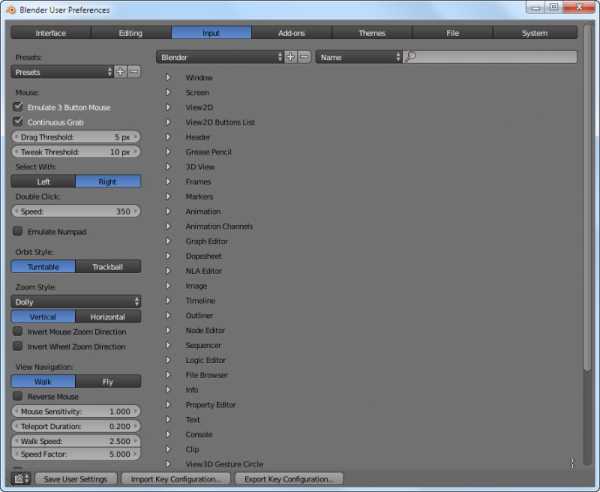Open the Dolly zoom style dropdown
Viewport: 600px width, 492px height.
[76, 301]
